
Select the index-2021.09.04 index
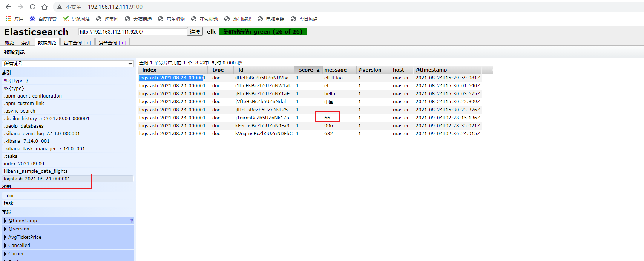click(x=68, y=164)
